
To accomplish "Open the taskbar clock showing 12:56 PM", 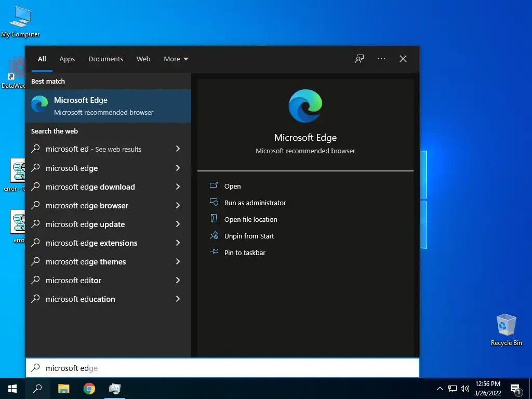I will tap(487, 389).
